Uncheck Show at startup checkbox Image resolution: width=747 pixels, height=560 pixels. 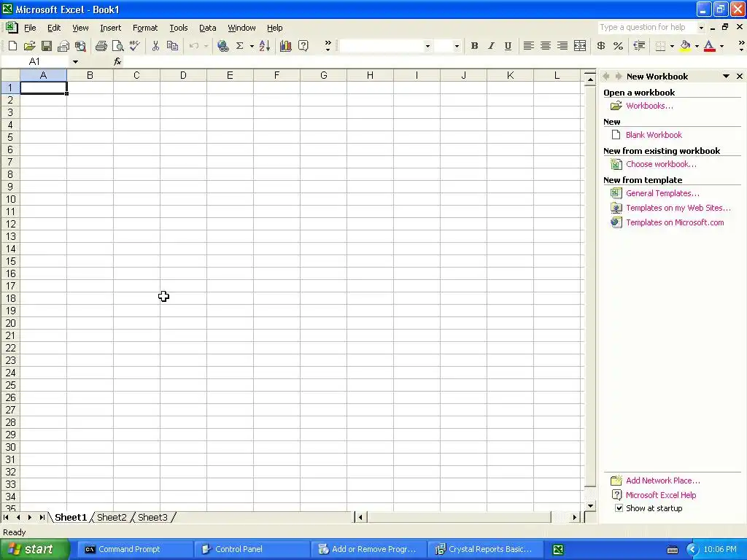[x=619, y=508]
